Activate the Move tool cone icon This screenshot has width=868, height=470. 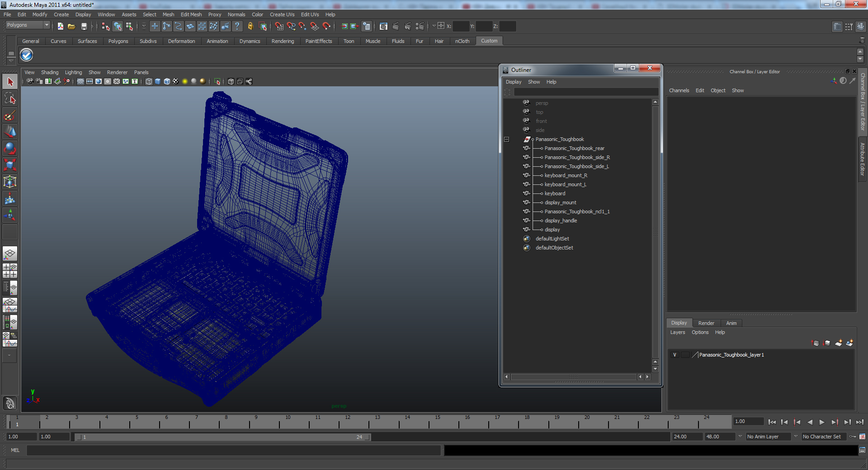click(x=10, y=132)
